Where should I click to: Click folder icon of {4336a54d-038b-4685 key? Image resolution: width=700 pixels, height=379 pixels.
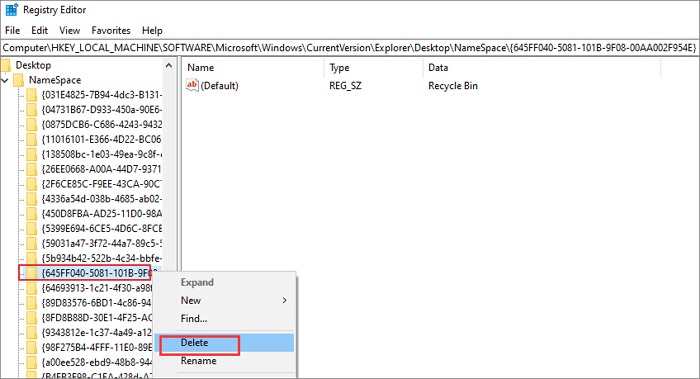pos(31,199)
